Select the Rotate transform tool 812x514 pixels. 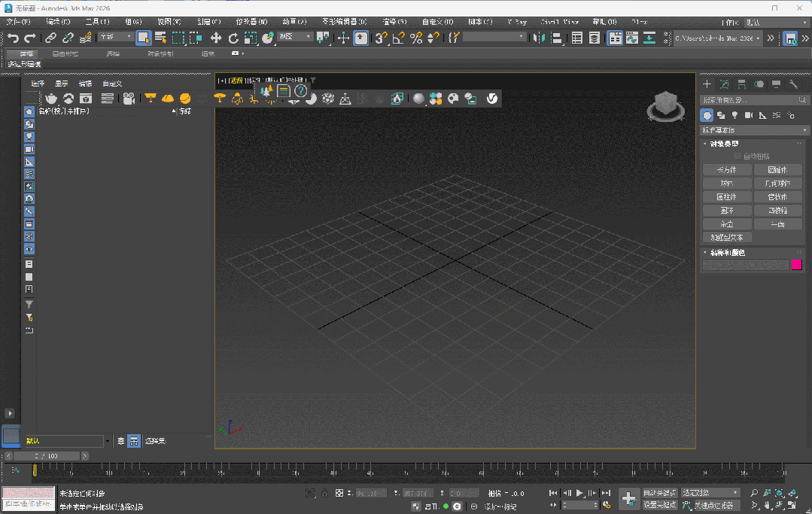click(233, 38)
